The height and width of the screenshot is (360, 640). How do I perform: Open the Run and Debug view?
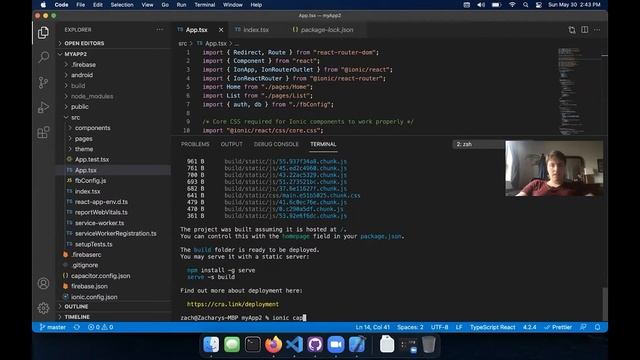pyautogui.click(x=43, y=107)
